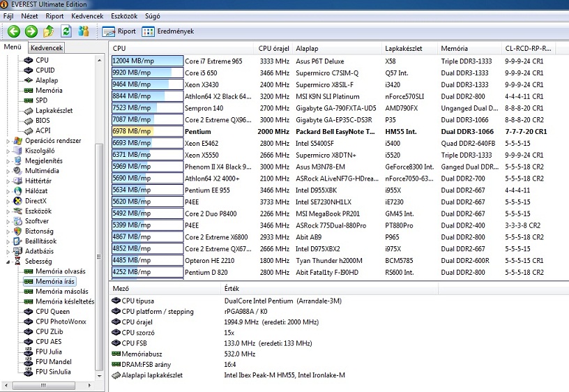Expand the Hálózat tree node
569x392 pixels.
point(8,191)
